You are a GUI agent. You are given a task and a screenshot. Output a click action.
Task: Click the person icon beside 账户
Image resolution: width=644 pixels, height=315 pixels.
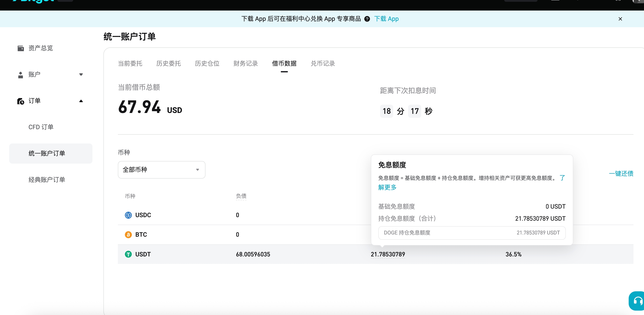coord(21,75)
